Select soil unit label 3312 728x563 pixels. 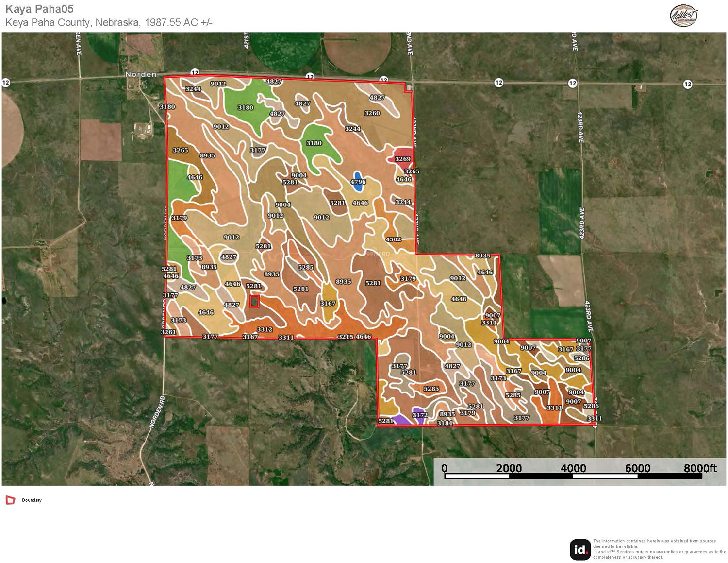(x=265, y=329)
